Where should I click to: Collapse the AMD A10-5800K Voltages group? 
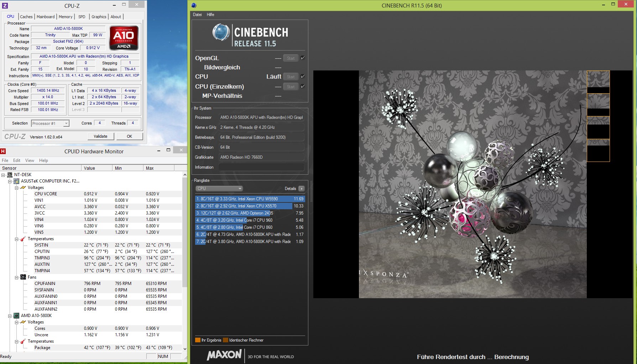tap(16, 322)
